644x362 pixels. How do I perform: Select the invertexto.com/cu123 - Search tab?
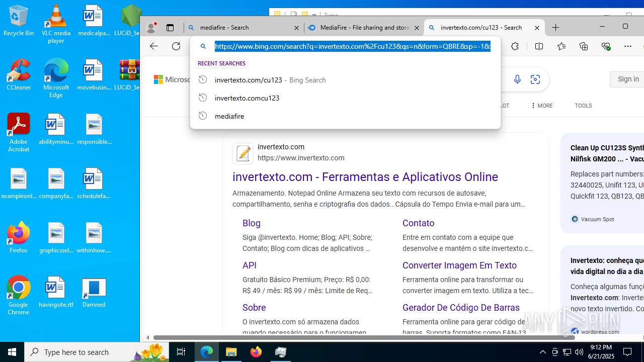coord(484,28)
